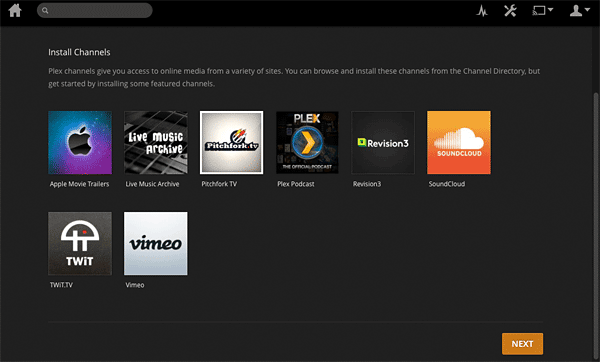Screen dimensions: 600x362
Task: Select the Apple Movie Trailers channel tile
Action: tap(80, 143)
